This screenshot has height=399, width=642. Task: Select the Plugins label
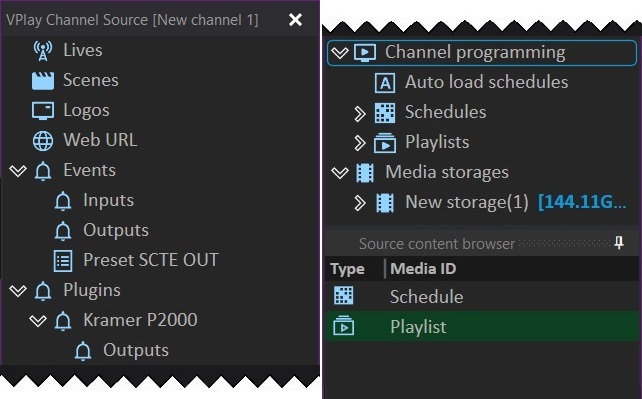[x=92, y=291]
